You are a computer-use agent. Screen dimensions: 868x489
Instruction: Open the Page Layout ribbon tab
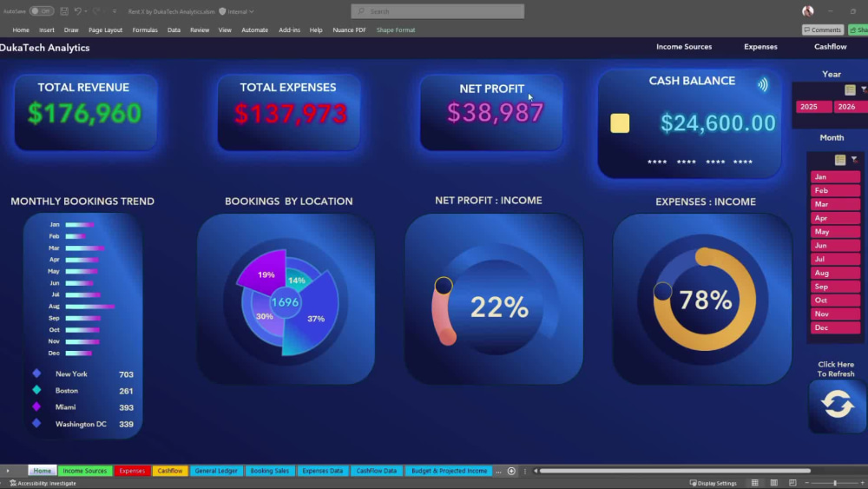[x=105, y=30]
